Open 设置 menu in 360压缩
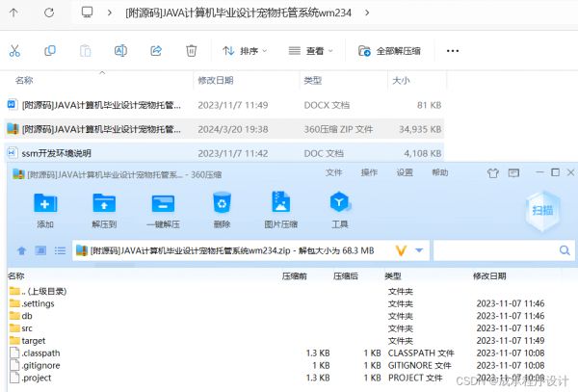The width and height of the screenshot is (578, 392). coord(405,172)
